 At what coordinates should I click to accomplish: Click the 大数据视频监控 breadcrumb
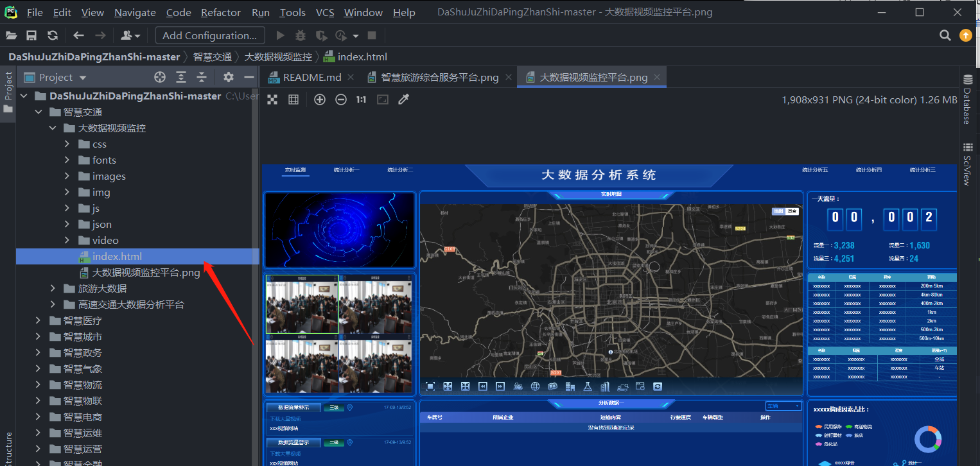(x=278, y=56)
